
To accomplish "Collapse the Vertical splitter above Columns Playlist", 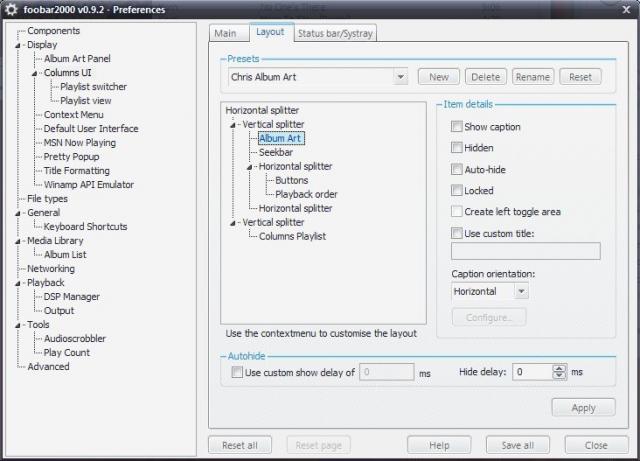I will point(233,223).
